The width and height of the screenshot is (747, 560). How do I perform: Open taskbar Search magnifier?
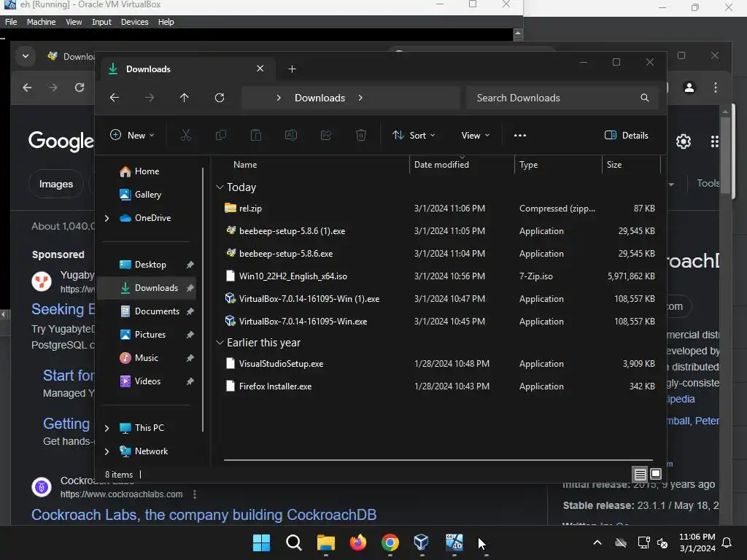[293, 542]
